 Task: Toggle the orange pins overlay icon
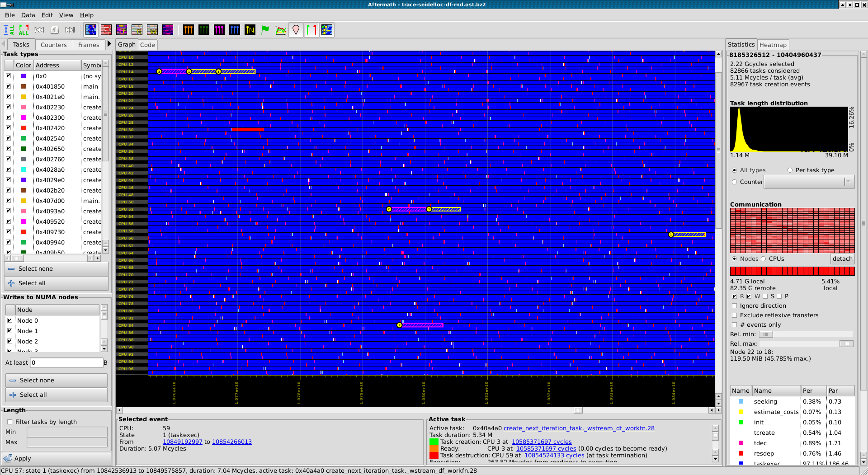click(x=189, y=30)
